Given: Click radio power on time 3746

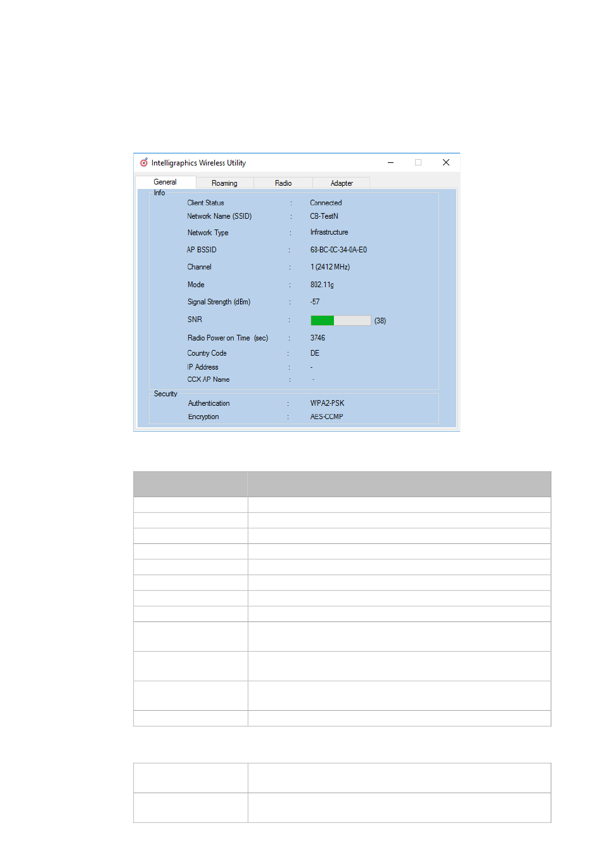Looking at the screenshot, I should tap(317, 338).
